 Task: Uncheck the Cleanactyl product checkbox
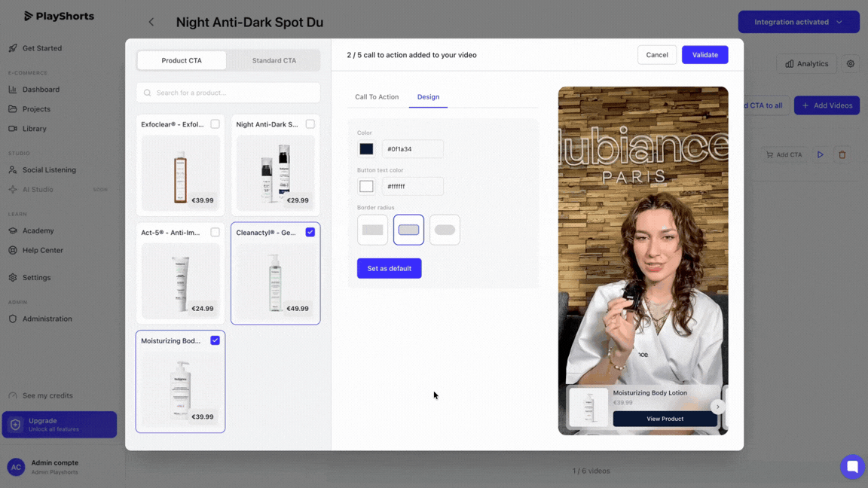click(x=310, y=233)
